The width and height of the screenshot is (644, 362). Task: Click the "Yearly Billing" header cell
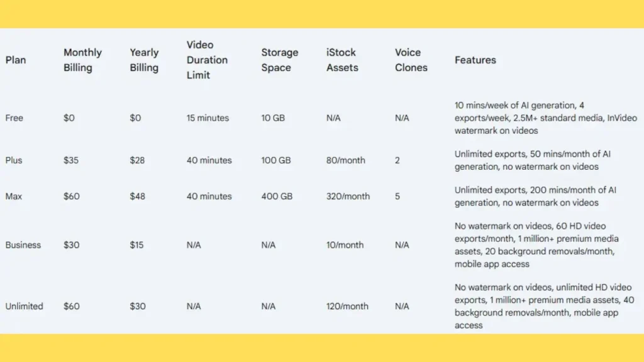click(144, 60)
